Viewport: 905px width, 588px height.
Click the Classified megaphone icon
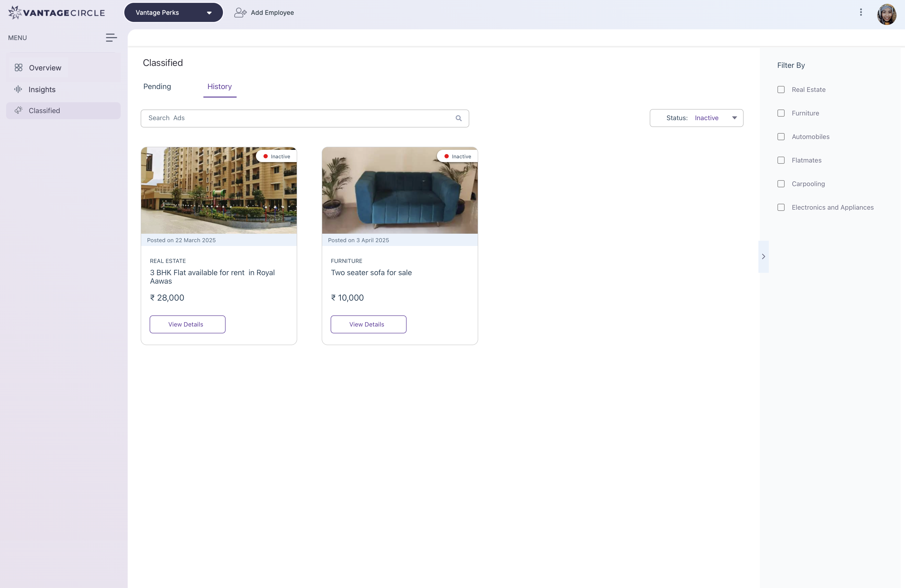tap(18, 110)
